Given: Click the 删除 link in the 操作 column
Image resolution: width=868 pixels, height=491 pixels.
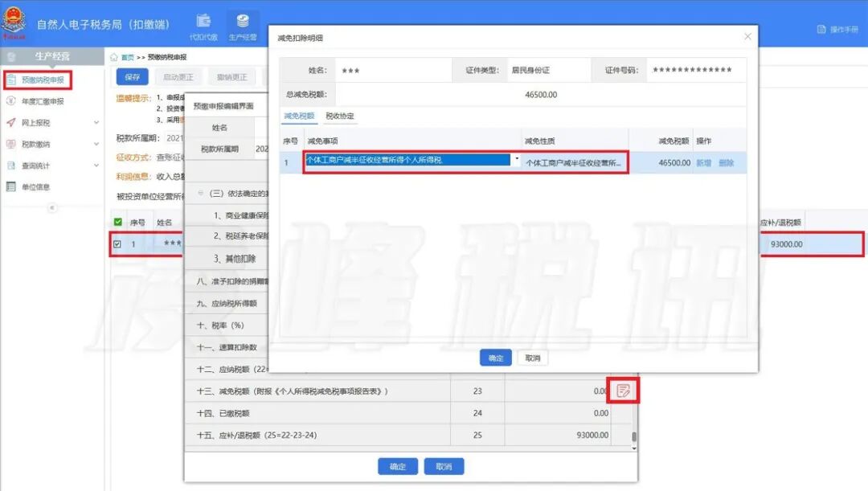Looking at the screenshot, I should pyautogui.click(x=727, y=163).
